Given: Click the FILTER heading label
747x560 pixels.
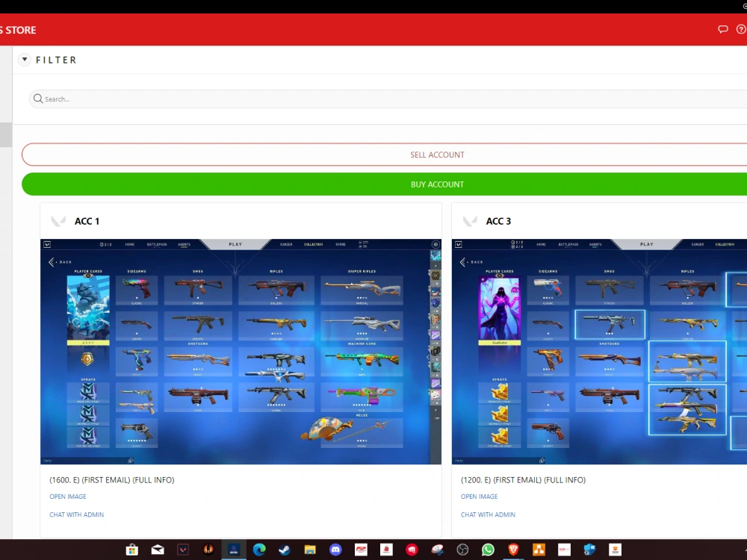Looking at the screenshot, I should tap(56, 60).
